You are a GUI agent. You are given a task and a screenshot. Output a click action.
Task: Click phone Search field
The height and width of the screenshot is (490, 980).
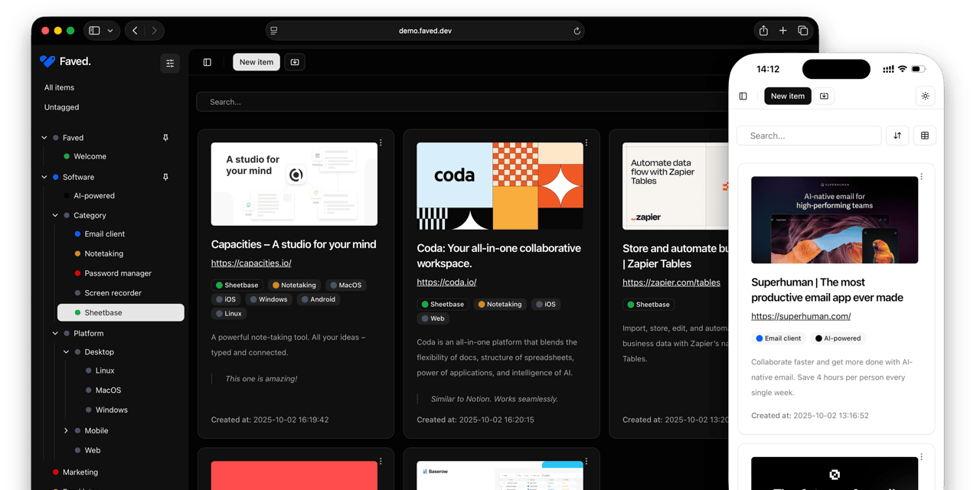[x=808, y=136]
